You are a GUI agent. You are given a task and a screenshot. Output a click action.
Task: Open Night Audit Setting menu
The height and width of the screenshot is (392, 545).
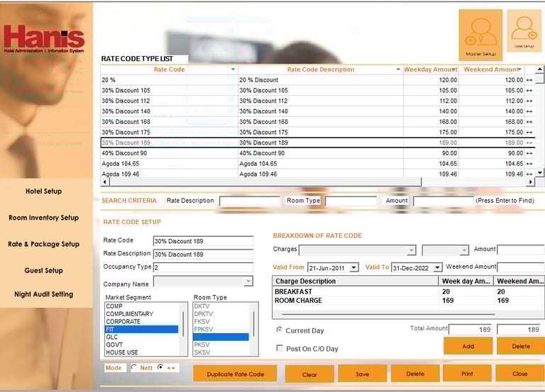(x=44, y=294)
